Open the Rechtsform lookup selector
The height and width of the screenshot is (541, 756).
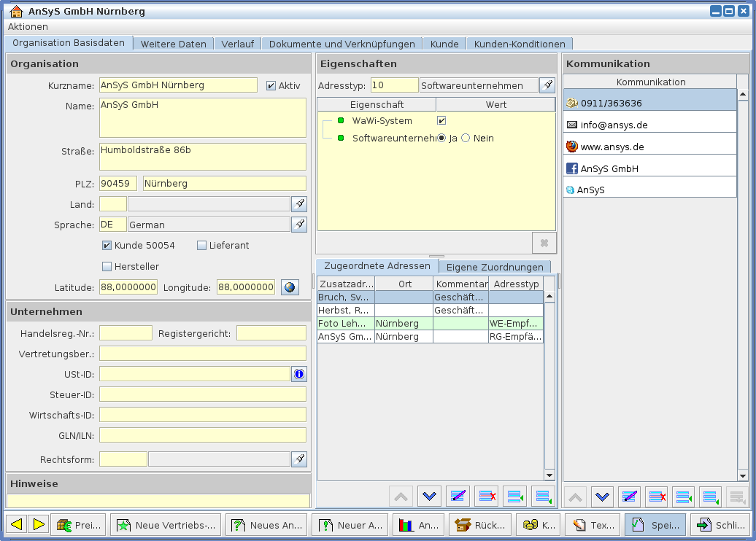coord(299,459)
